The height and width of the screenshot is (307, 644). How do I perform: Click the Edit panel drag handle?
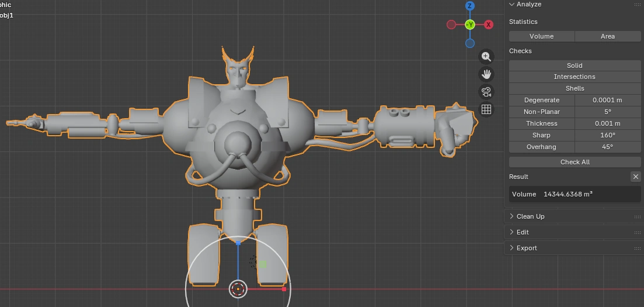637,233
